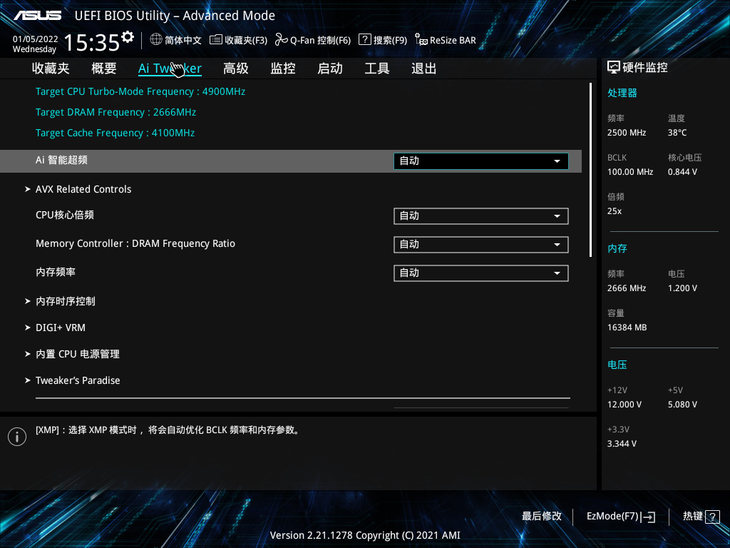
Task: Switch to 启动 boot tab
Action: pos(329,69)
